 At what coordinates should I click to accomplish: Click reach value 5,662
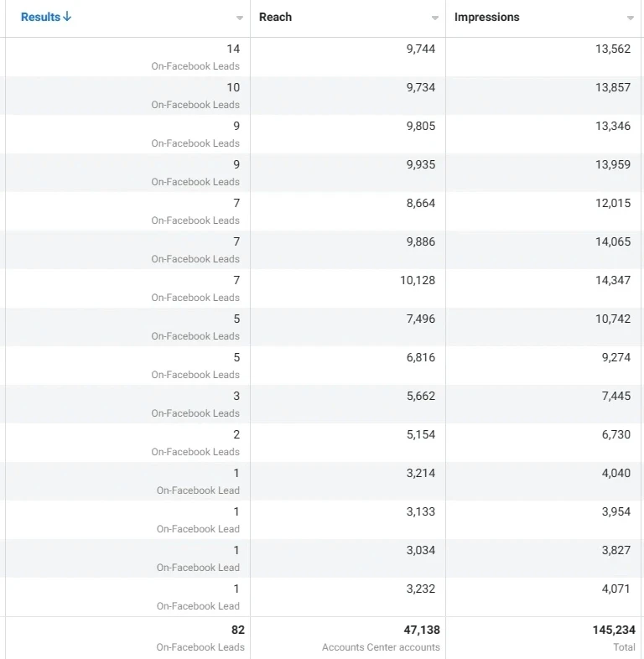[421, 397]
